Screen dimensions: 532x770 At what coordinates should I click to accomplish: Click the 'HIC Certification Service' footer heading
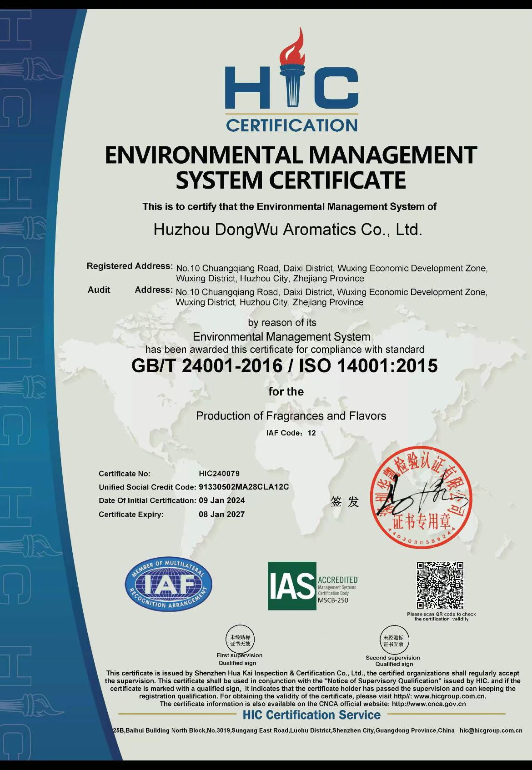tap(311, 715)
